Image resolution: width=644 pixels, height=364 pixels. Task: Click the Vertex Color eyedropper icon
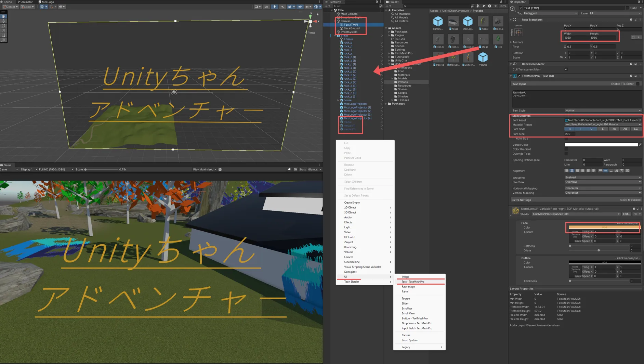tap(640, 145)
